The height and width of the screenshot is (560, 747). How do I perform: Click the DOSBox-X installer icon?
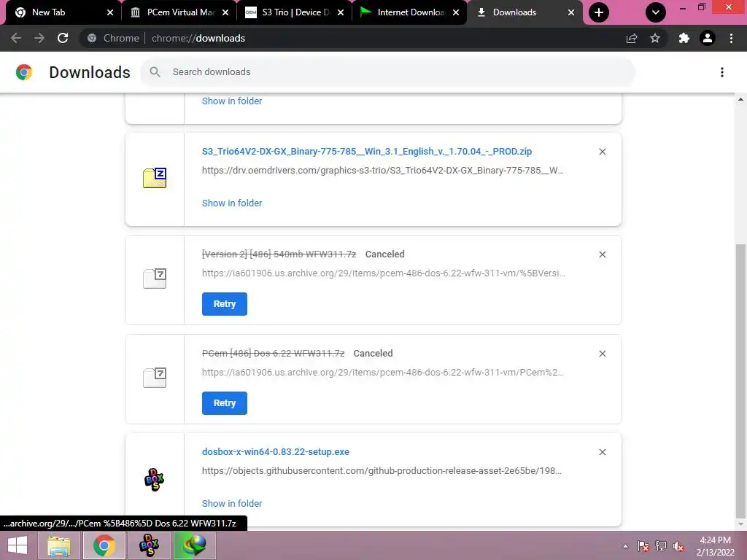(x=155, y=480)
